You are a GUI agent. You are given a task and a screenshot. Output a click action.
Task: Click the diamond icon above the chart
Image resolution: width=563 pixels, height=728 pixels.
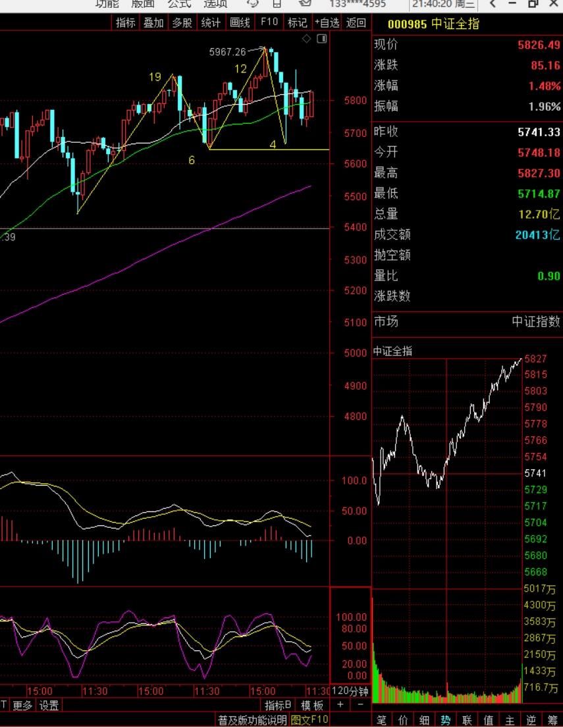[306, 39]
